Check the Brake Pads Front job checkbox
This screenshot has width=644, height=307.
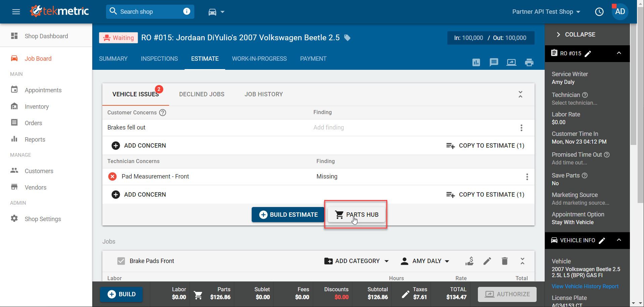(x=121, y=261)
